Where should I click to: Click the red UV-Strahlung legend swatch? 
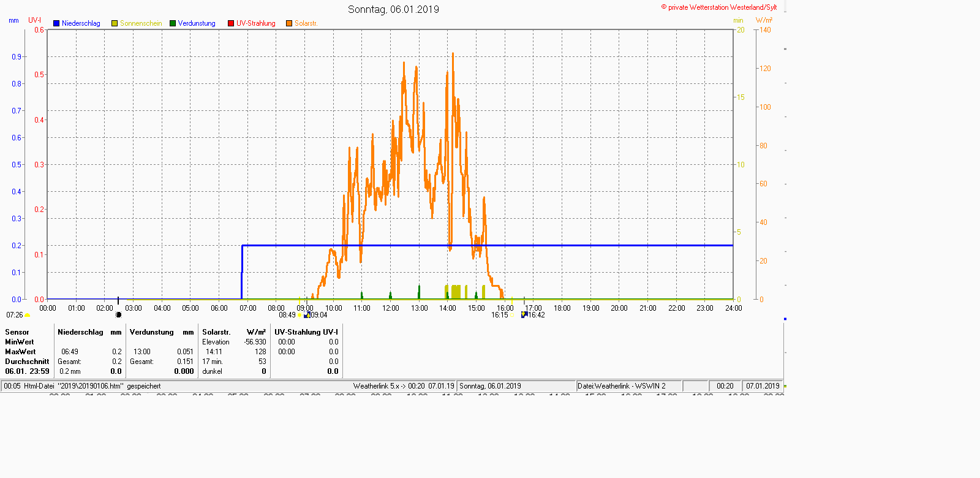(231, 23)
